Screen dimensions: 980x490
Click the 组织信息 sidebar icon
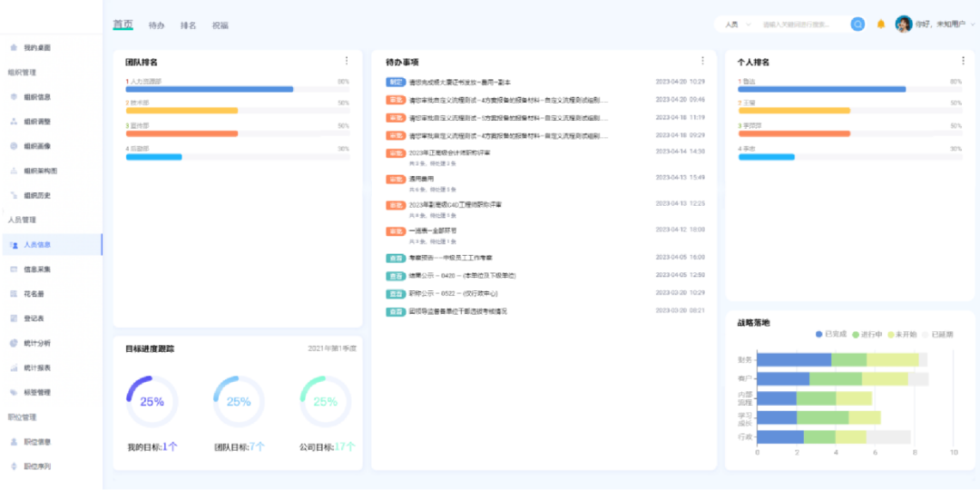coord(14,97)
